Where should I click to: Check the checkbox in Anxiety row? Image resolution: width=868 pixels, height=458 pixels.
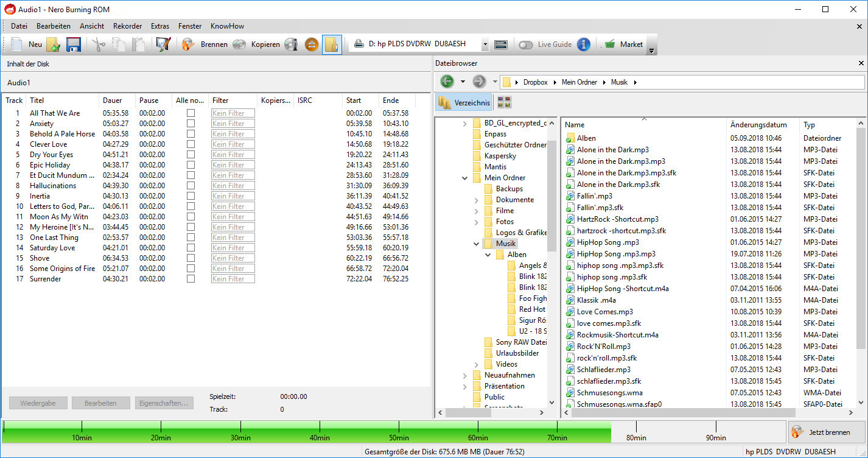point(191,124)
